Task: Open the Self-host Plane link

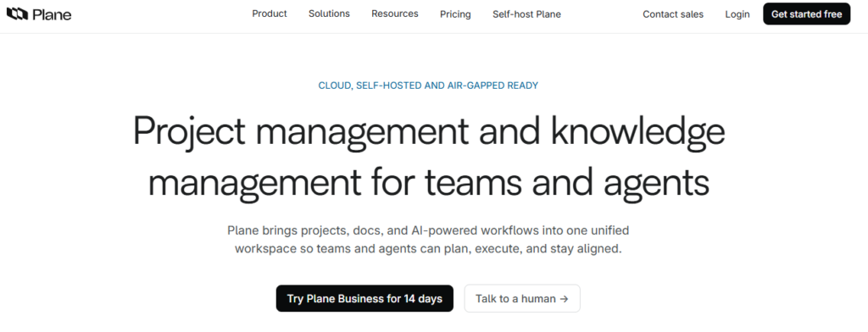Action: tap(526, 14)
